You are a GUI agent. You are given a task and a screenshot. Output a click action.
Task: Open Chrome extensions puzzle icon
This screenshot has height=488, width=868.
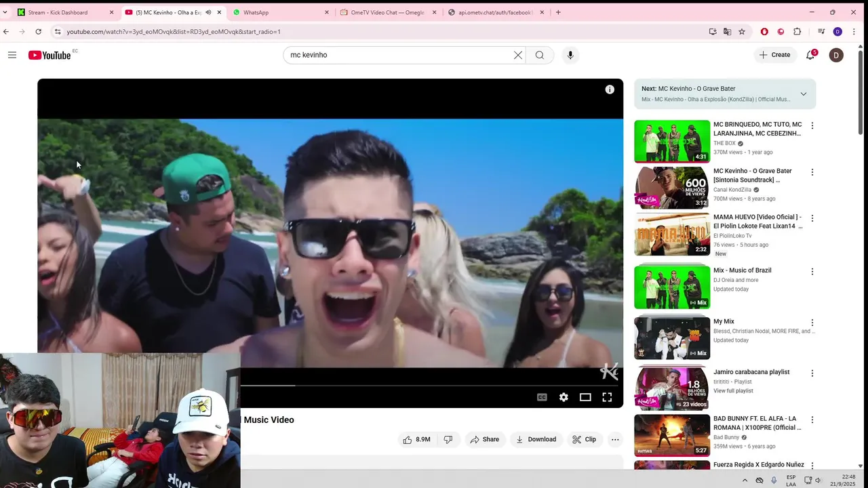797,32
